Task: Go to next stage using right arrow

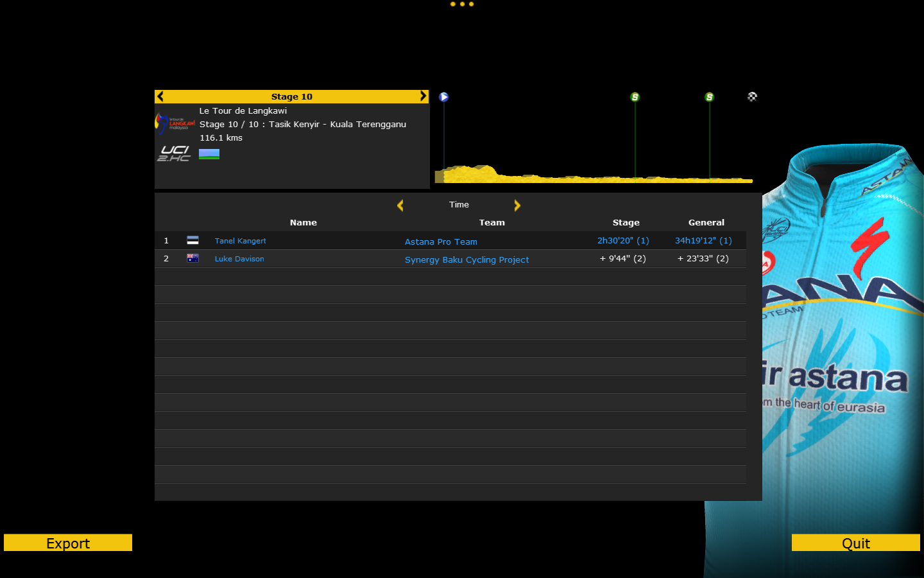Action: (x=423, y=96)
